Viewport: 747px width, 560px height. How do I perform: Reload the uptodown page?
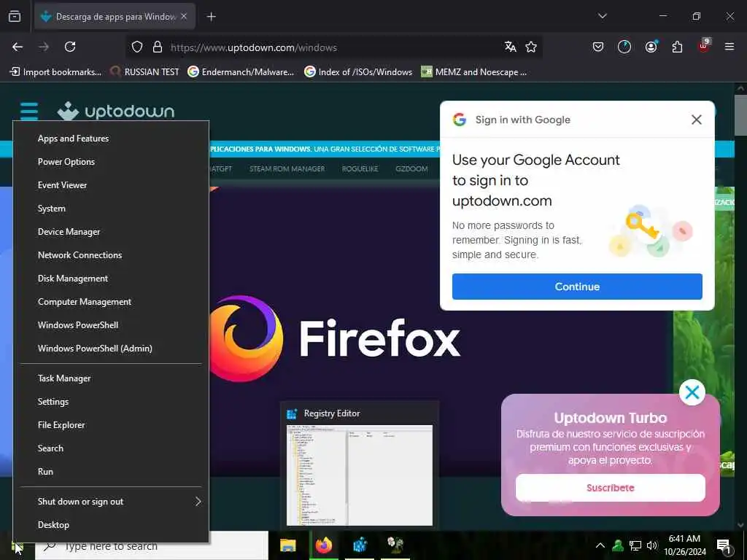pos(70,47)
